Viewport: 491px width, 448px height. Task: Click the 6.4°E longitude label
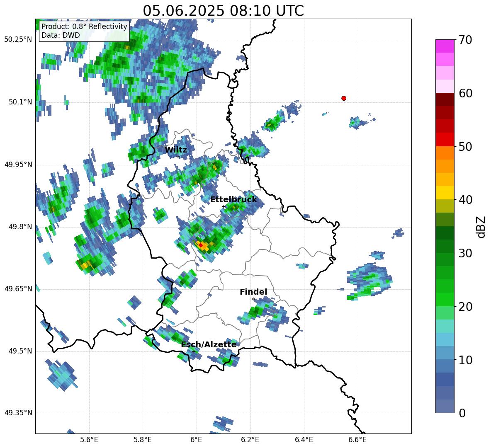(x=304, y=440)
